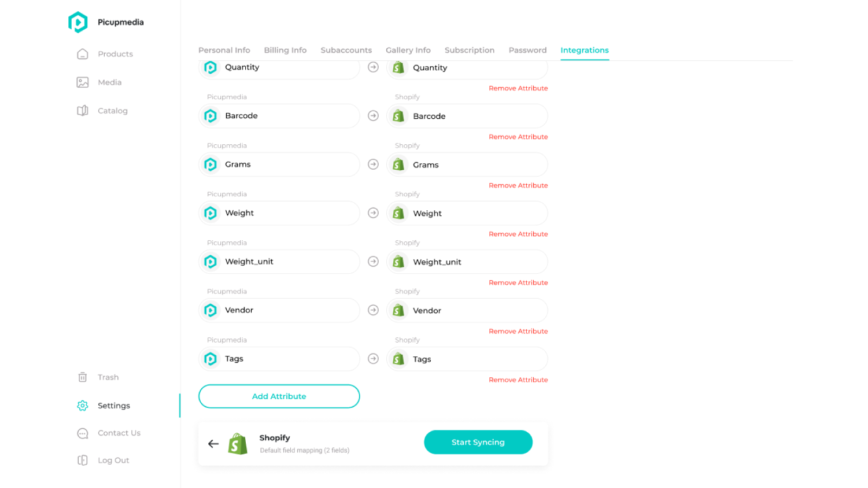Switch to the Subscription tab

pyautogui.click(x=470, y=50)
